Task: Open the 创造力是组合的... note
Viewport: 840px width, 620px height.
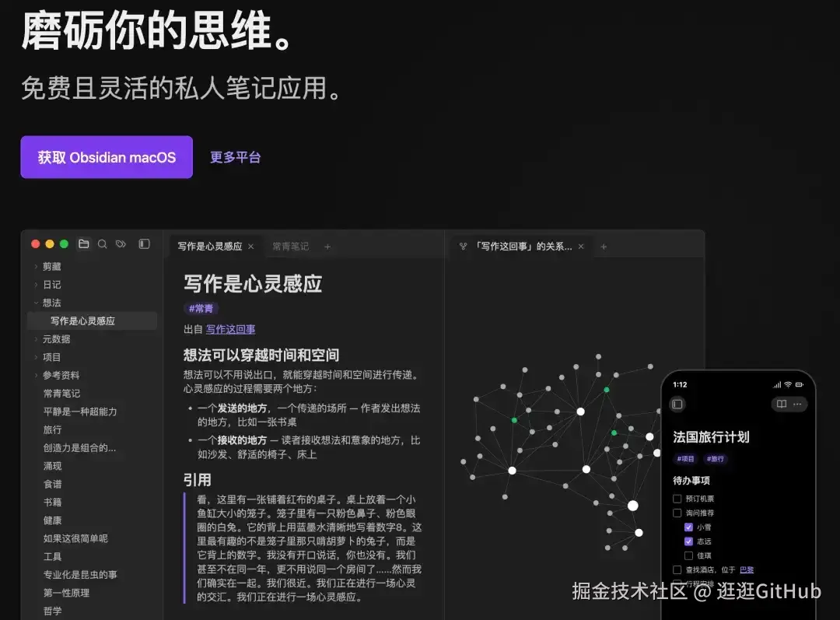Action: 79,448
